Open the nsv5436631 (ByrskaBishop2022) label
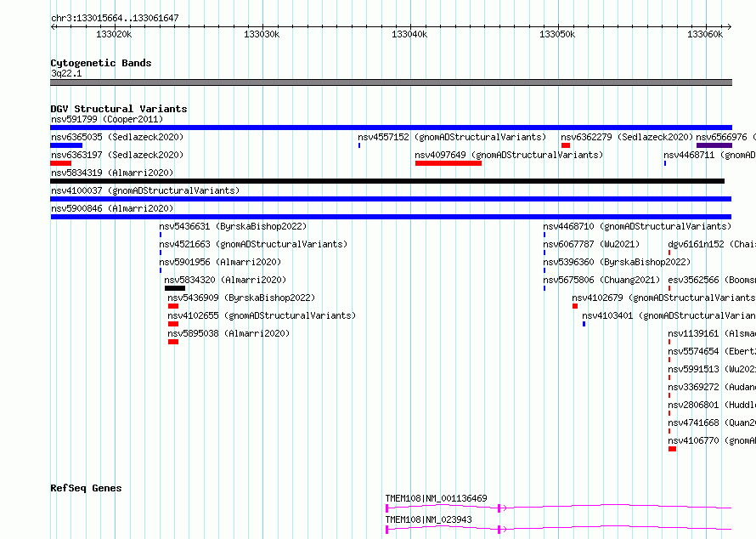Viewport: 756px width, 539px height. [233, 226]
